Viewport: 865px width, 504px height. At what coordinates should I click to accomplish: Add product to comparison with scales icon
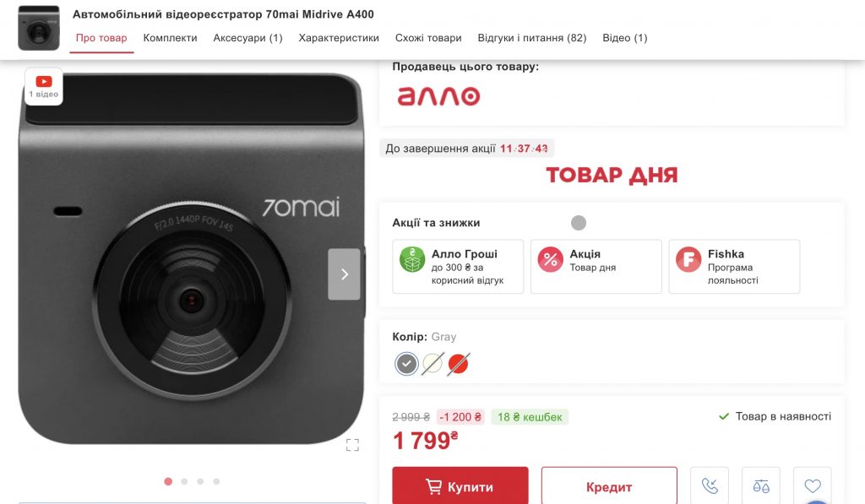click(761, 485)
